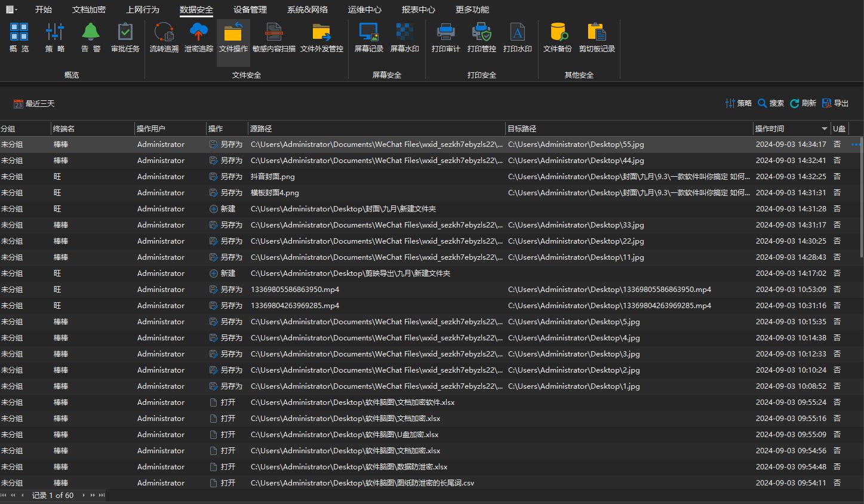Click the 文档加密软件.xlsx path
The height and width of the screenshot is (504, 864).
coord(353,402)
